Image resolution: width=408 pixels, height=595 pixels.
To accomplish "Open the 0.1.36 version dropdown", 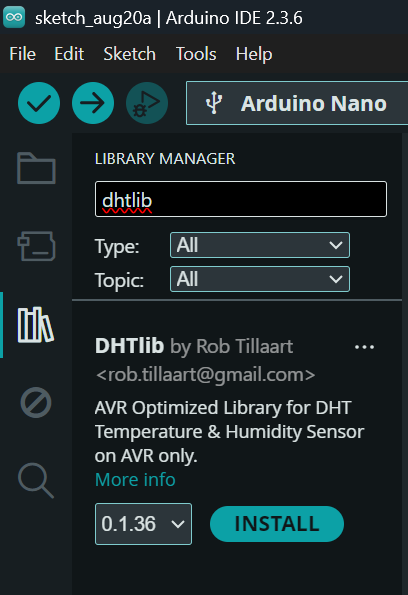I will [x=143, y=524].
